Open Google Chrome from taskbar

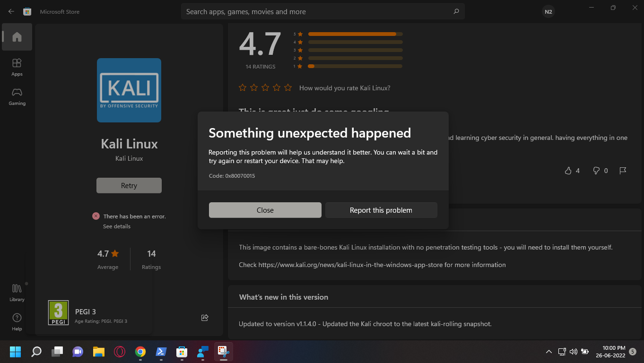[x=140, y=352]
